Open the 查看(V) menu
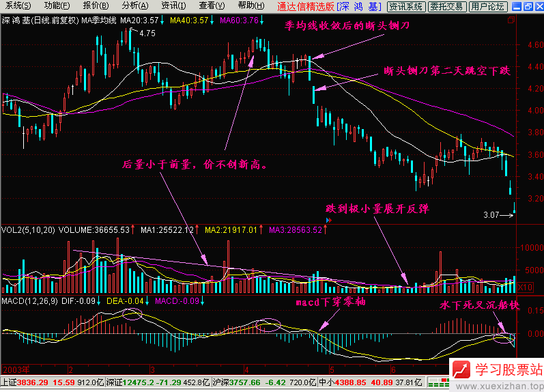This screenshot has width=544, height=392. [x=212, y=6]
